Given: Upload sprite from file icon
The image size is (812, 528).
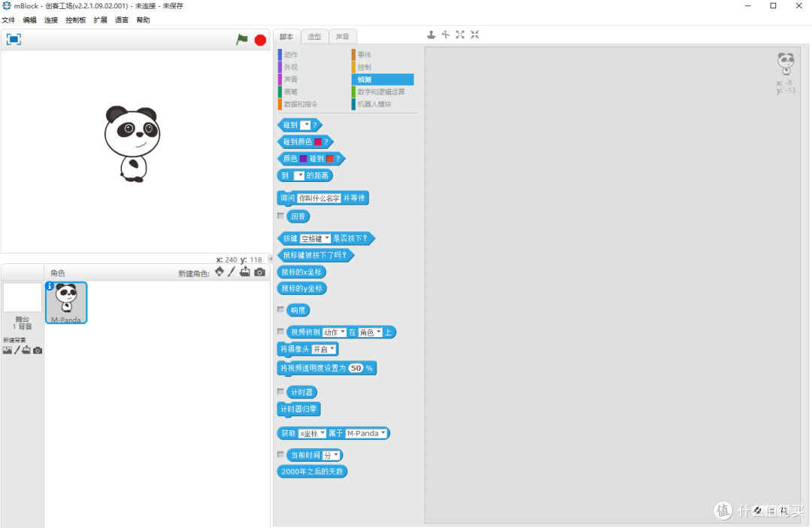Looking at the screenshot, I should pos(244,272).
